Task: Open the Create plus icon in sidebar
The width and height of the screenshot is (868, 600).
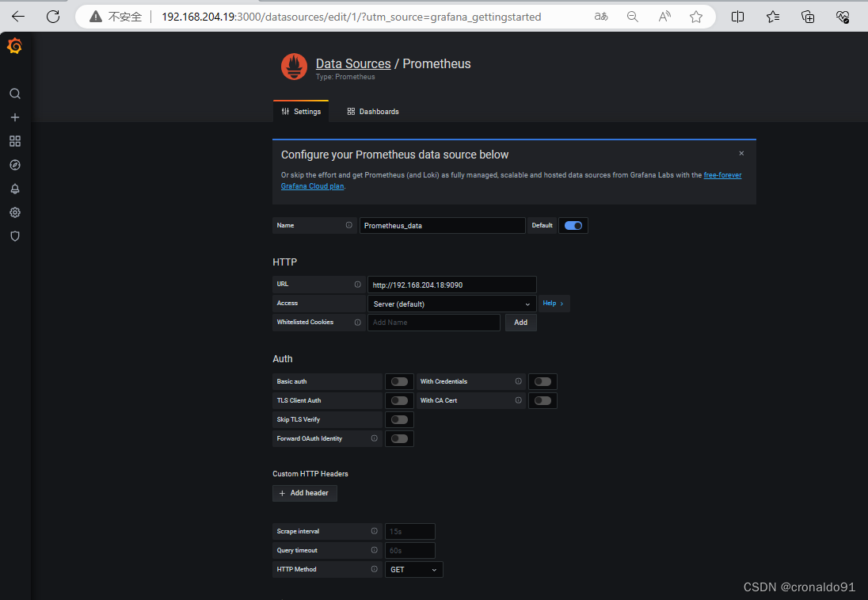Action: click(x=15, y=117)
